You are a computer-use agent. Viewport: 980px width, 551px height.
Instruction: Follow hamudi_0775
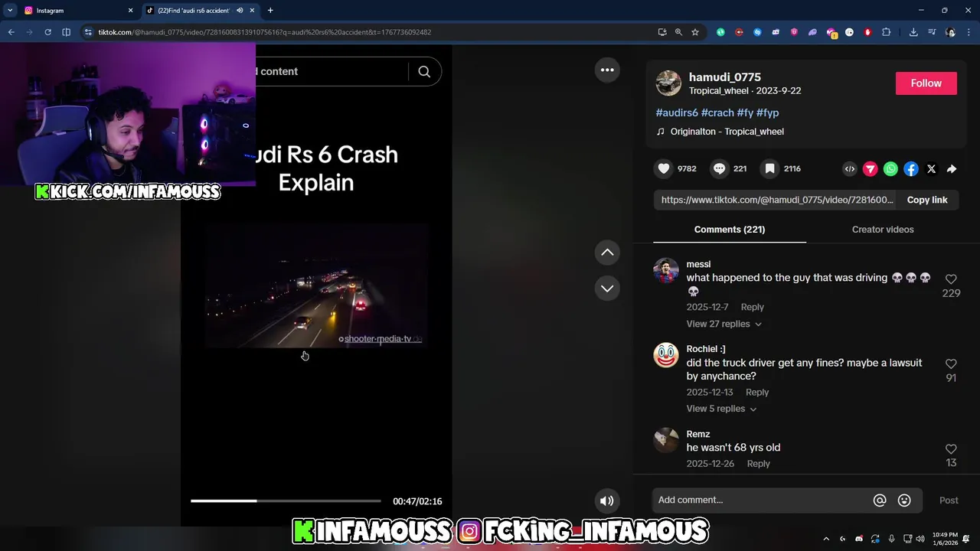click(926, 83)
